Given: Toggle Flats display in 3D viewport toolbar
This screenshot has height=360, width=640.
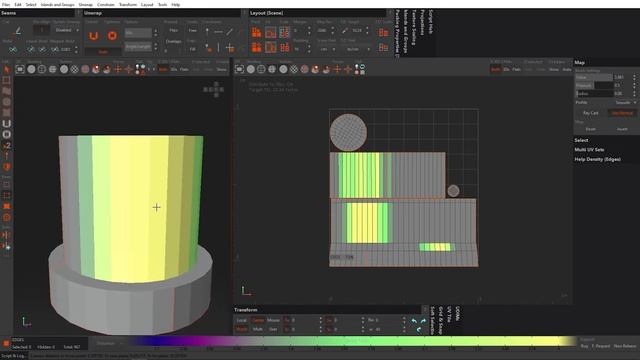Looking at the screenshot, I should tap(184, 69).
